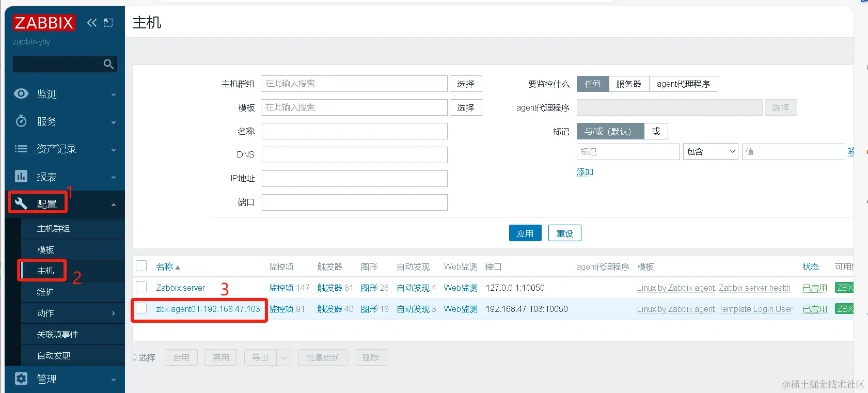Screen dimensions: 868x393
Task: Click the 主机群组 search input
Action: tap(355, 84)
